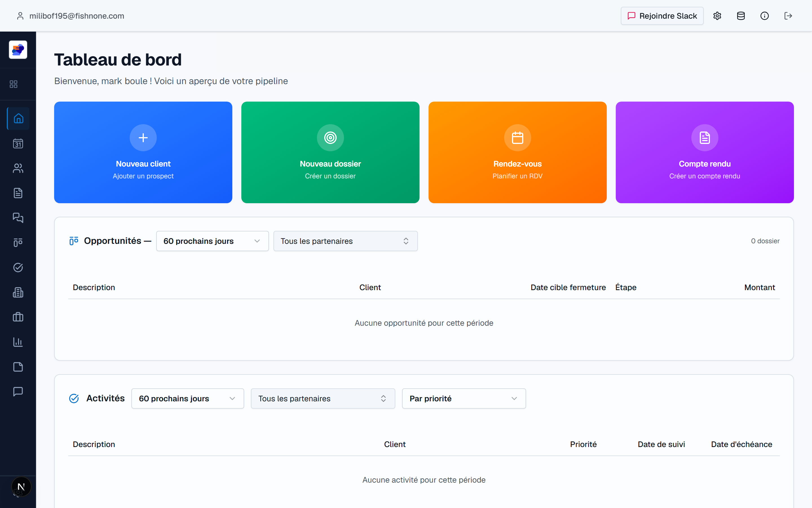The height and width of the screenshot is (508, 812).
Task: Click the 'Bienvenue, mark boule' welcome line
Action: (171, 81)
